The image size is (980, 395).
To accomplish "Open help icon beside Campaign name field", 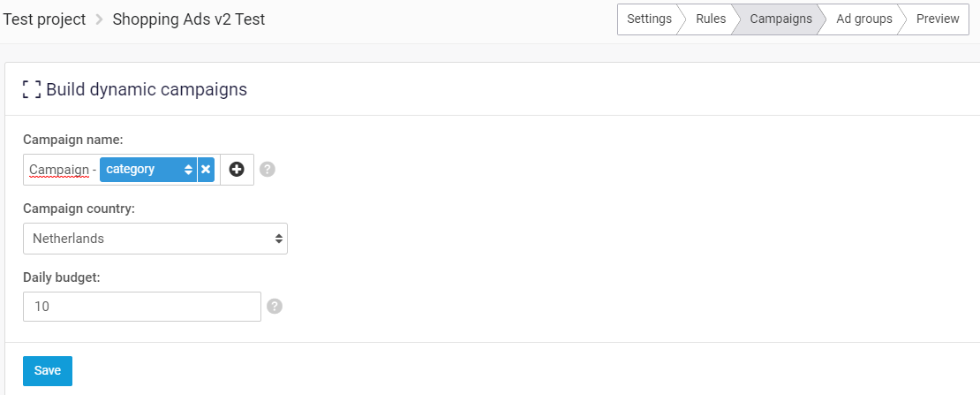I will point(268,169).
